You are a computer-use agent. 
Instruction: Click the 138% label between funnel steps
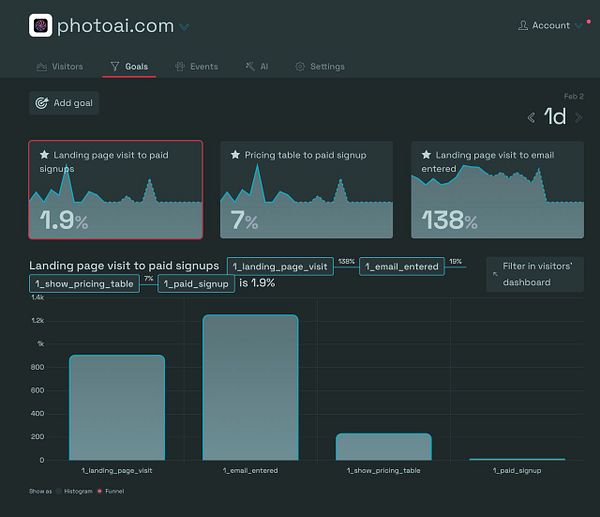[x=346, y=261]
